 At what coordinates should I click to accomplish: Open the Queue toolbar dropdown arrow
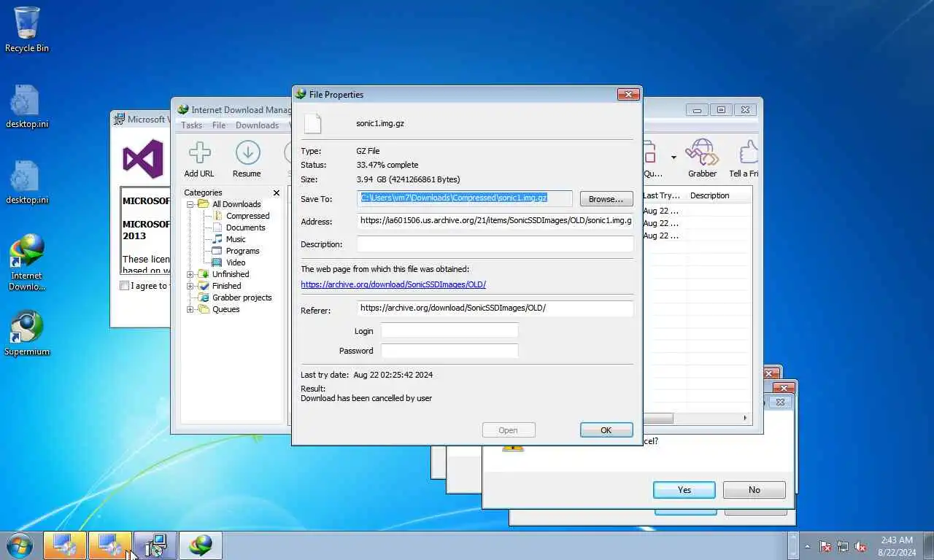[x=674, y=157]
